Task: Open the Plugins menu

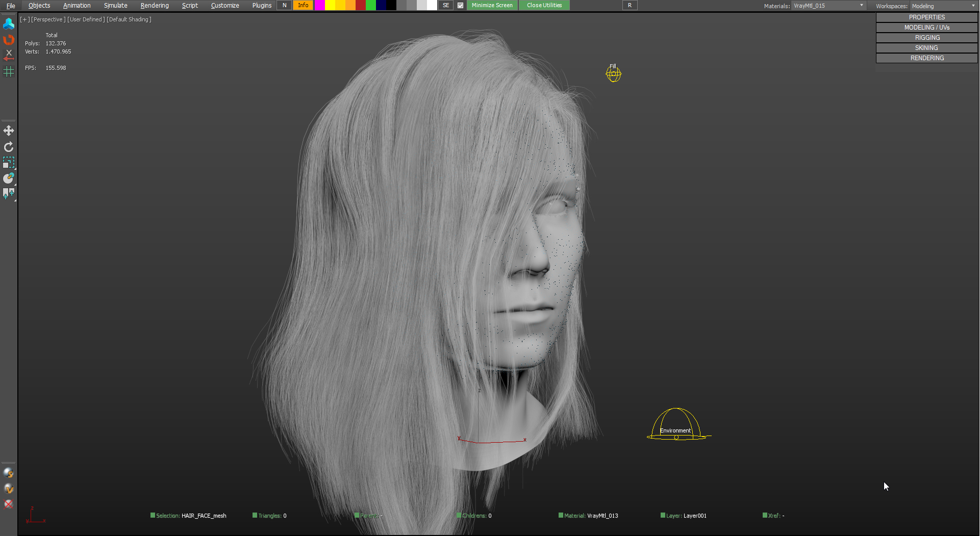Action: [262, 6]
